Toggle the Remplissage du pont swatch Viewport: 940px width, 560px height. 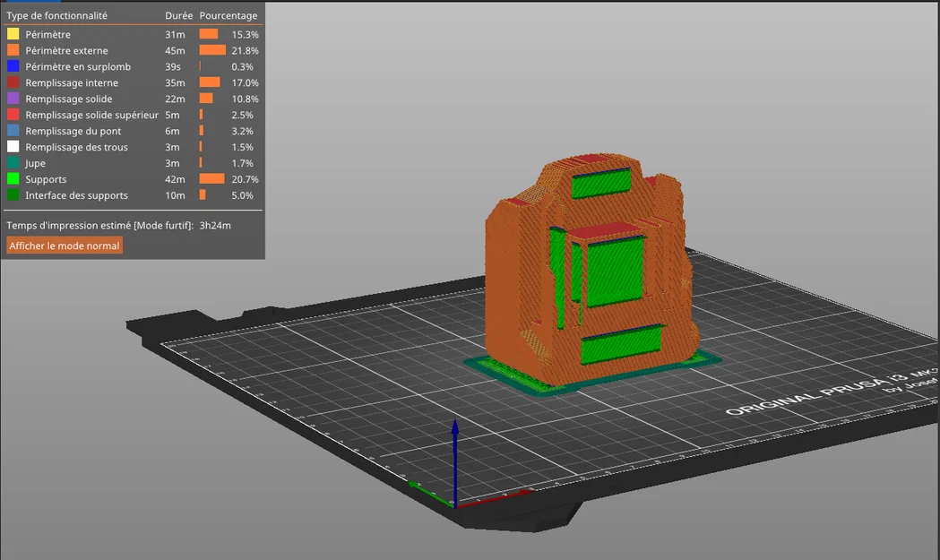tap(13, 131)
